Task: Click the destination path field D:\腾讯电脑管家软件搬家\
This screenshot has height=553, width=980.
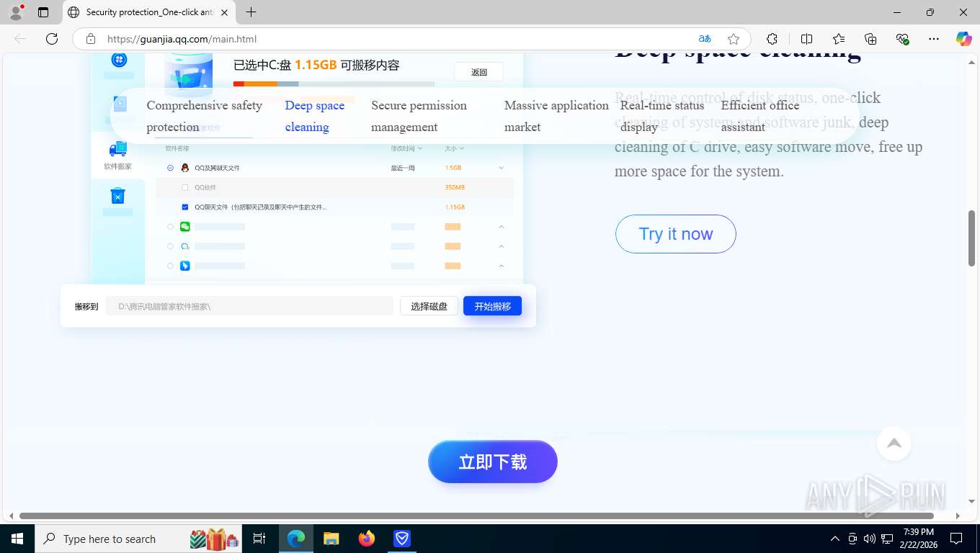Action: 249,306
